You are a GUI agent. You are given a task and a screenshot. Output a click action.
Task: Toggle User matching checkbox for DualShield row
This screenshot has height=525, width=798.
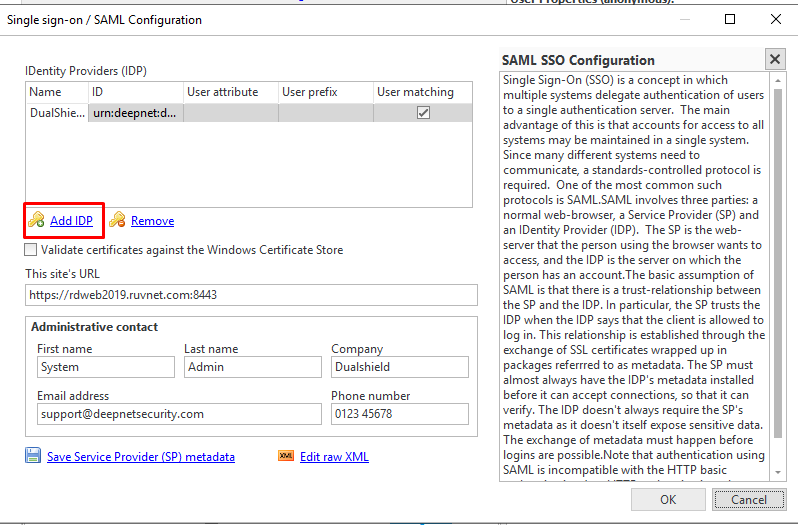[x=423, y=113]
